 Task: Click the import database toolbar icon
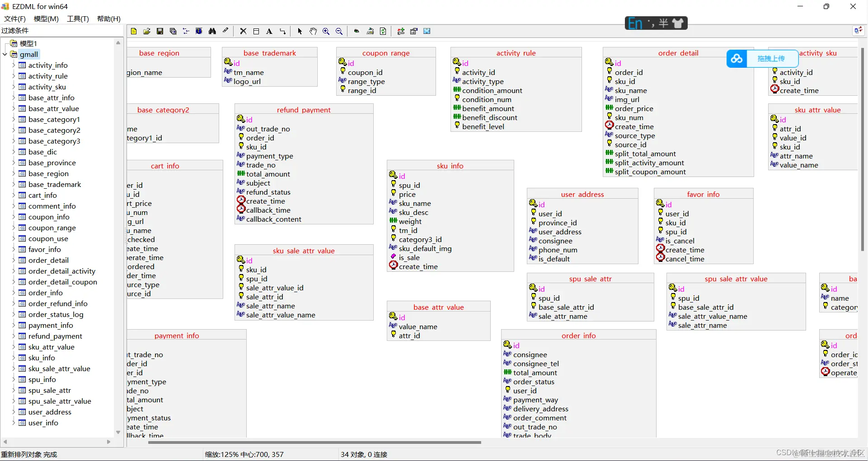point(370,31)
